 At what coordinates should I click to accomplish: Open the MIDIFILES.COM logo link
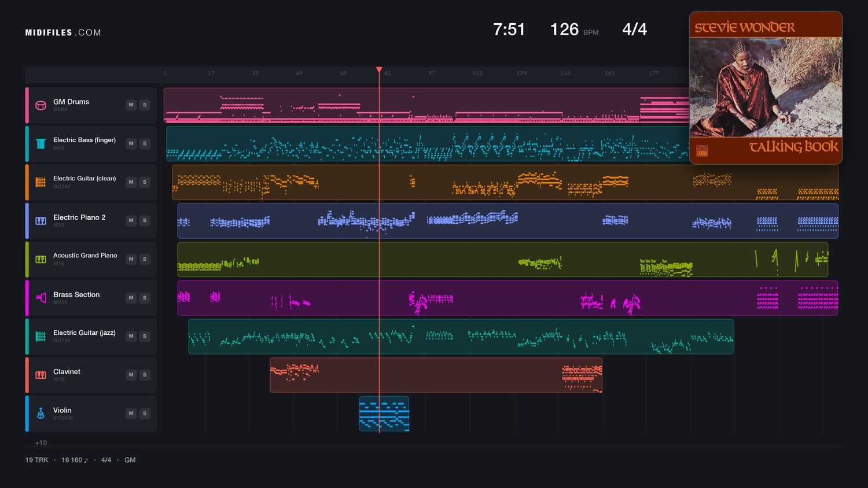(x=63, y=33)
